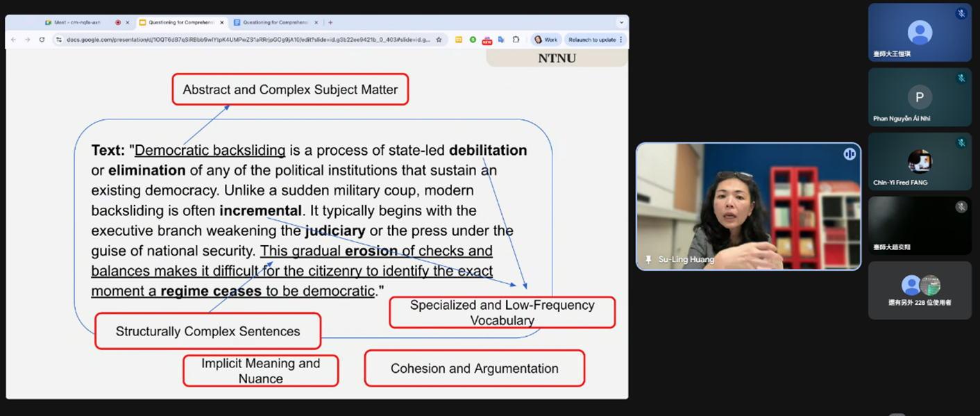Click the green circular extension icon
Image resolution: width=980 pixels, height=416 pixels.
pyautogui.click(x=473, y=40)
